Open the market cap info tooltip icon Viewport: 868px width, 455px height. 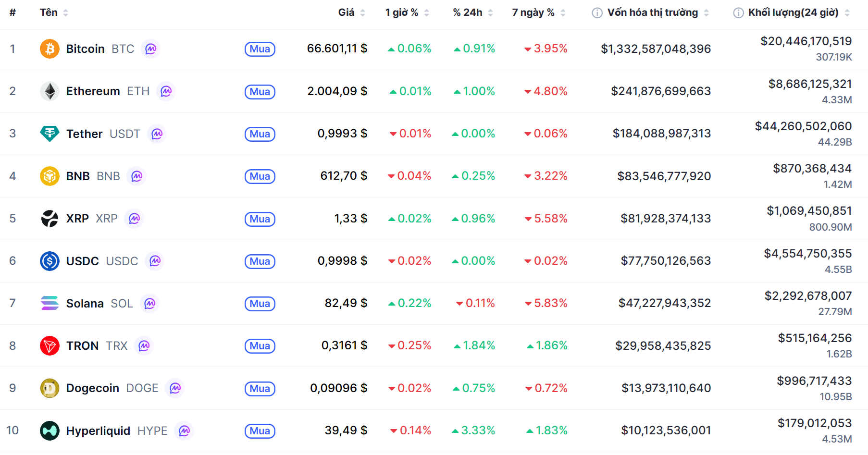point(597,13)
